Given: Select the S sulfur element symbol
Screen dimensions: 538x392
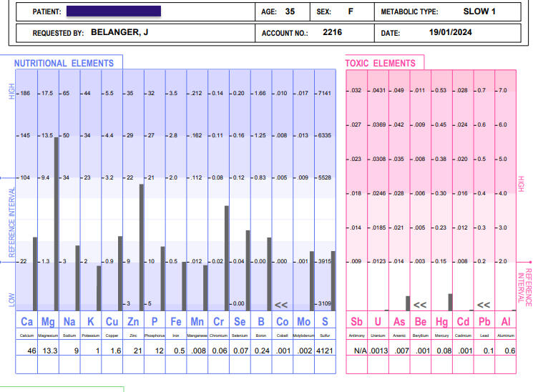Looking at the screenshot, I should pos(325,321).
